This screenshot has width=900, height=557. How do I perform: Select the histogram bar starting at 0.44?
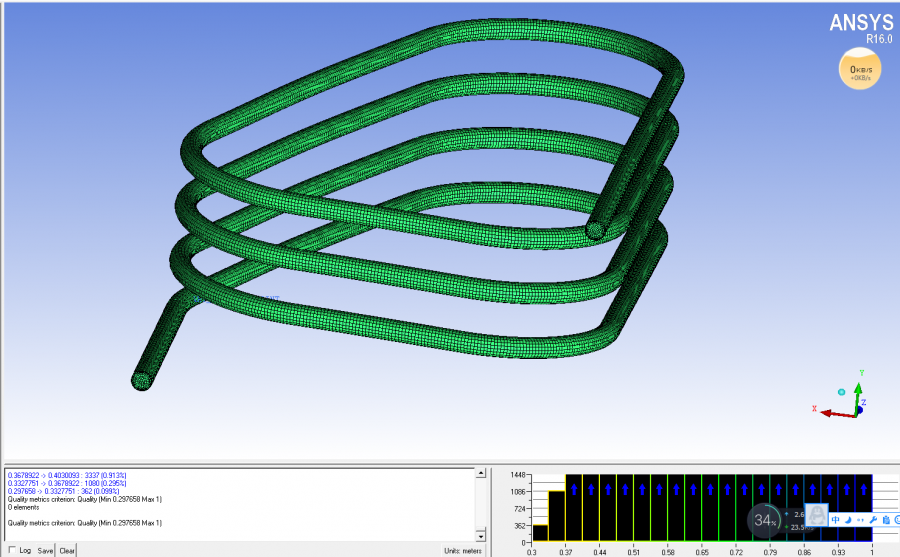[x=608, y=508]
